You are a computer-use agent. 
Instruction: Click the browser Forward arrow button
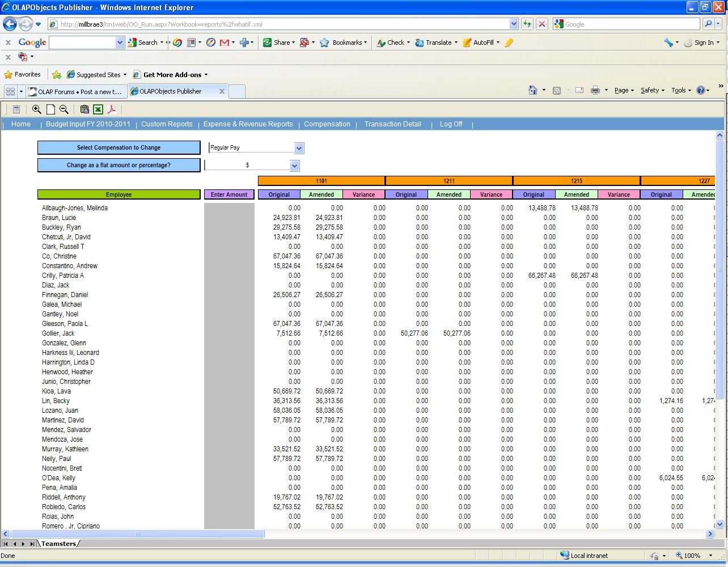point(26,24)
